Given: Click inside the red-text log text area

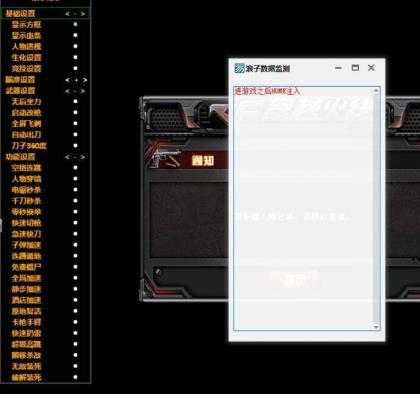Looking at the screenshot, I should tap(303, 209).
